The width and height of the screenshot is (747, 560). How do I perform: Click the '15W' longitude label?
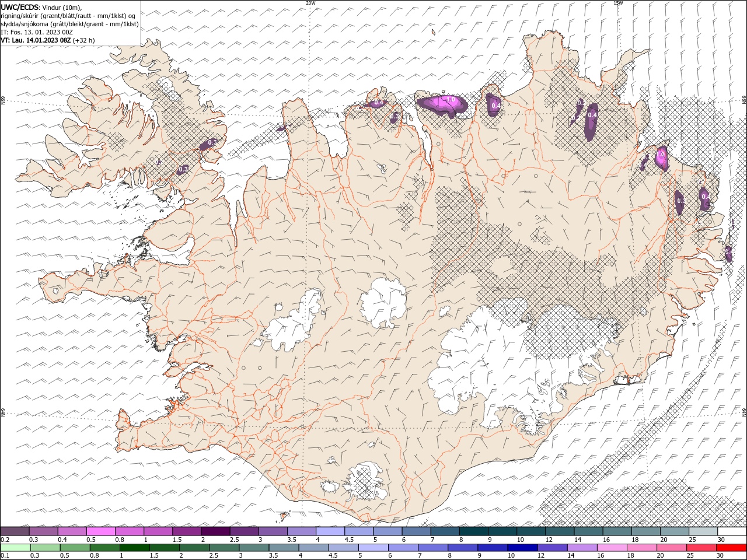tap(618, 3)
